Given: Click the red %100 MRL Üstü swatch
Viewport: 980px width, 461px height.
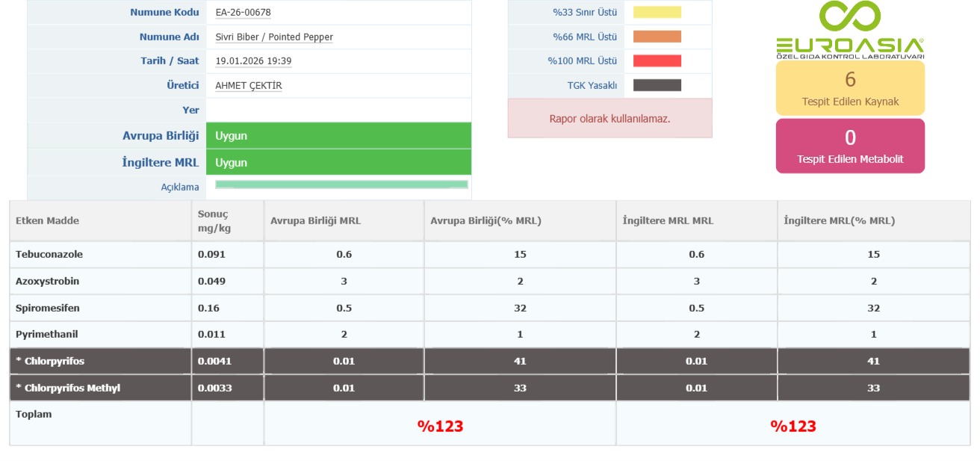Looking at the screenshot, I should (657, 61).
